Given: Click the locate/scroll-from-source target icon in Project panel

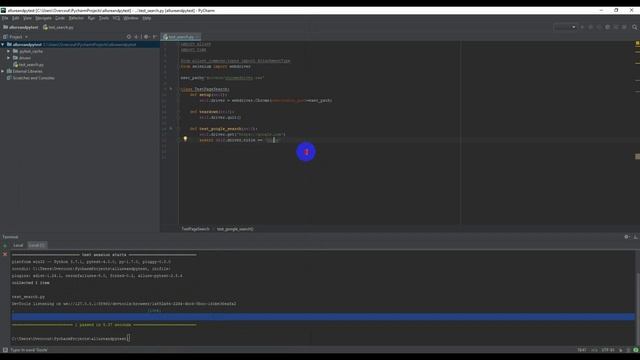Looking at the screenshot, I should [129, 37].
